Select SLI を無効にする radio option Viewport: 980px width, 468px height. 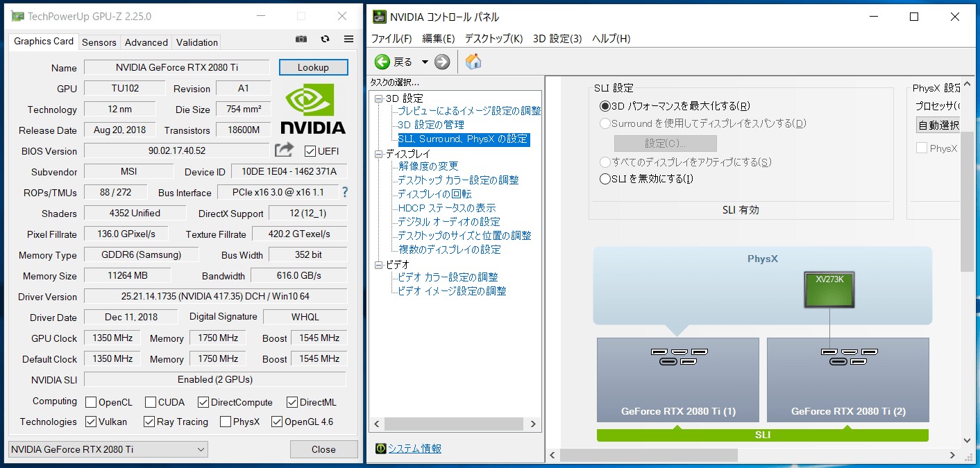(x=605, y=179)
